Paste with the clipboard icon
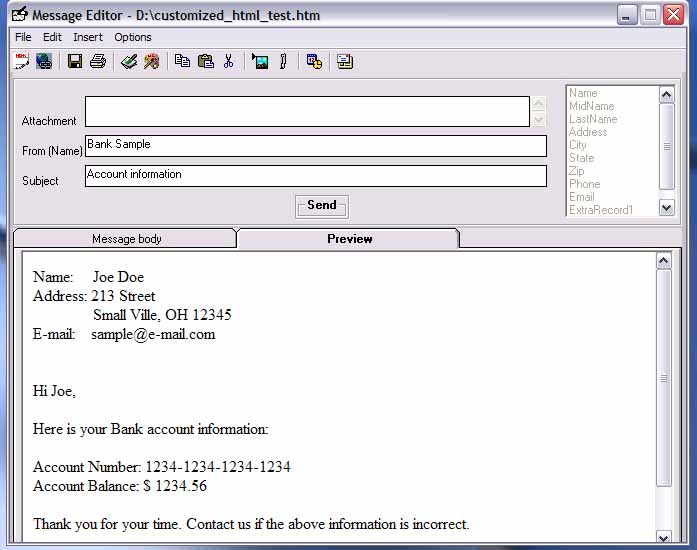 [205, 62]
